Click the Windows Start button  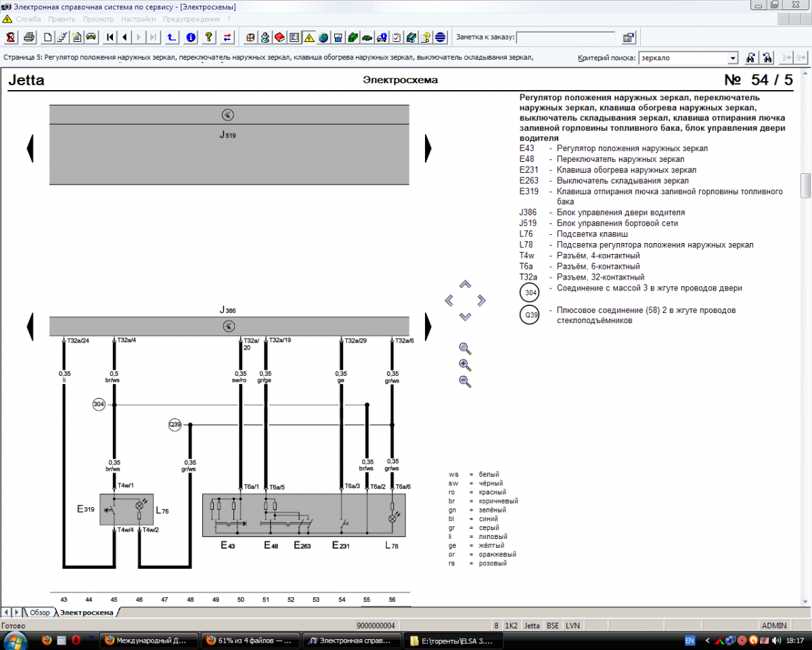(15, 640)
